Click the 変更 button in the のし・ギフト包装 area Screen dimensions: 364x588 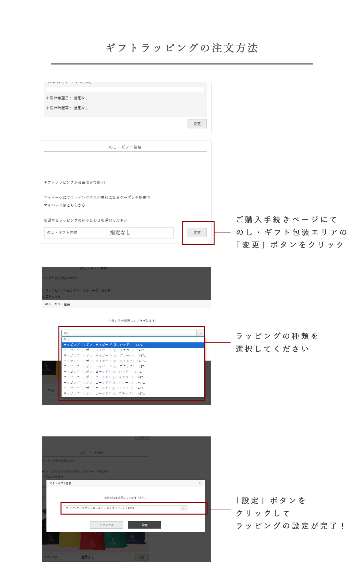[x=197, y=233]
